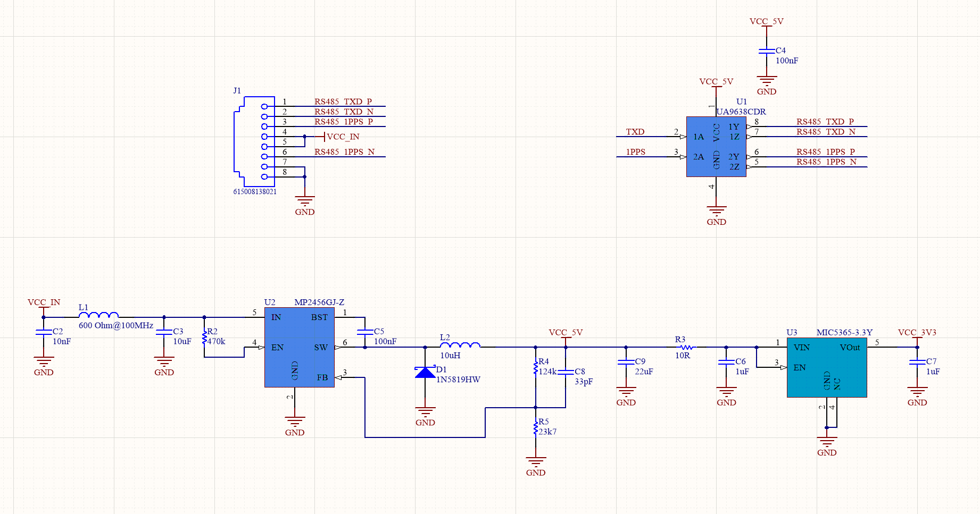Select the C4 100nF capacitor
The width and height of the screenshot is (980, 514).
(x=767, y=50)
